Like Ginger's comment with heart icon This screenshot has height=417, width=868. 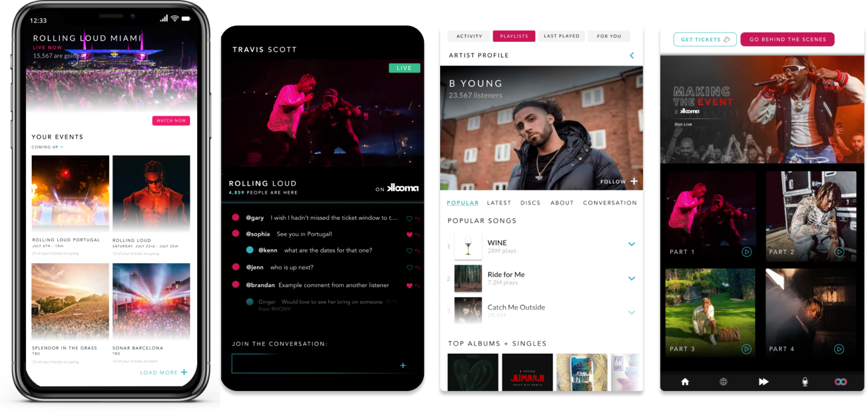coord(388,302)
